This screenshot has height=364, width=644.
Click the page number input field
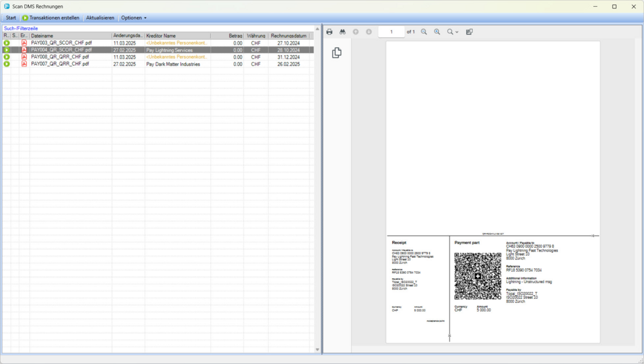391,32
